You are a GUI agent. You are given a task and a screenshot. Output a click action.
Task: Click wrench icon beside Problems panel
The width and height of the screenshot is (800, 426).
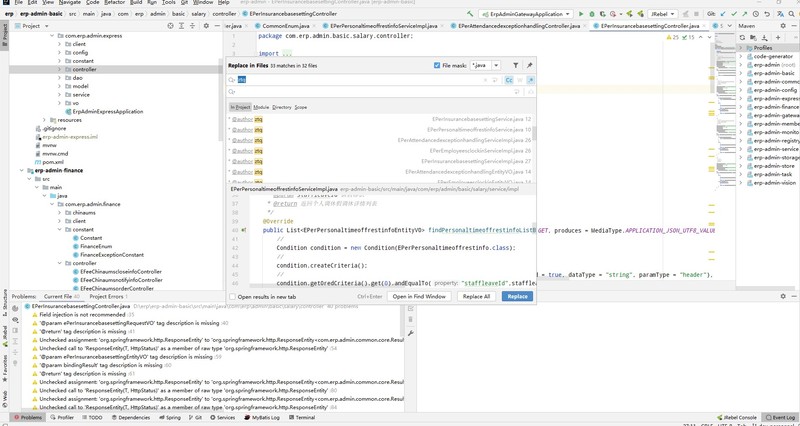coord(410,333)
